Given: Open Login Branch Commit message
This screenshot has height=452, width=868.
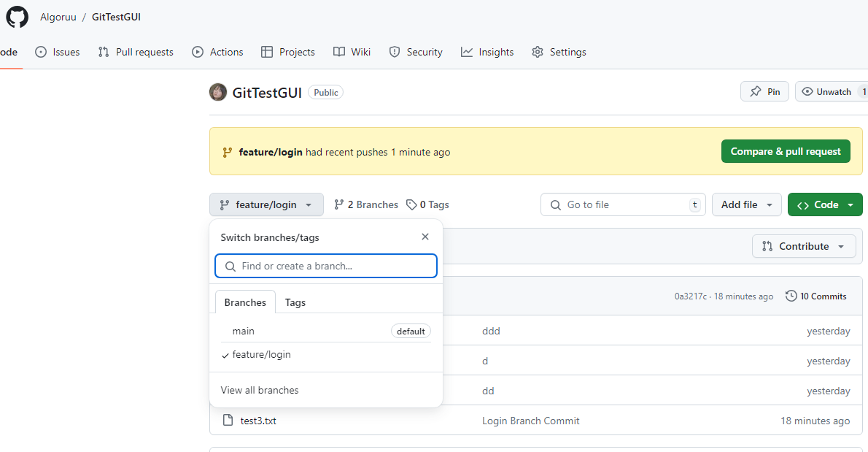Looking at the screenshot, I should pyautogui.click(x=530, y=421).
